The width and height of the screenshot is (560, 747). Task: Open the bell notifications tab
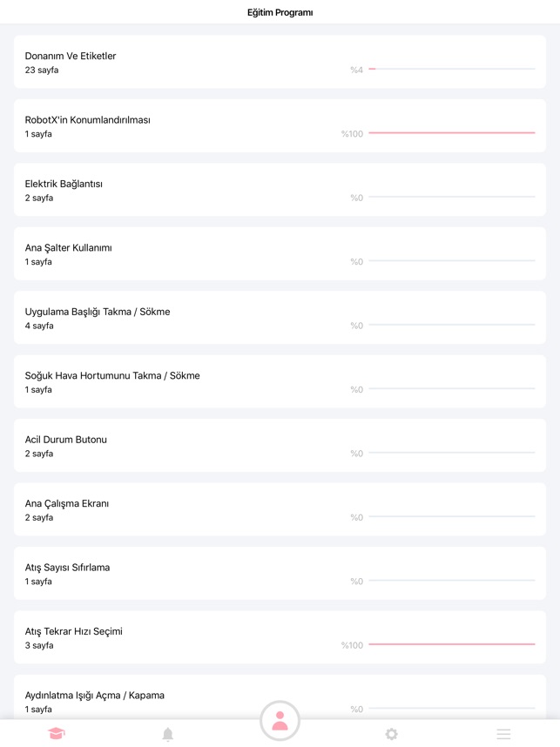click(x=168, y=734)
